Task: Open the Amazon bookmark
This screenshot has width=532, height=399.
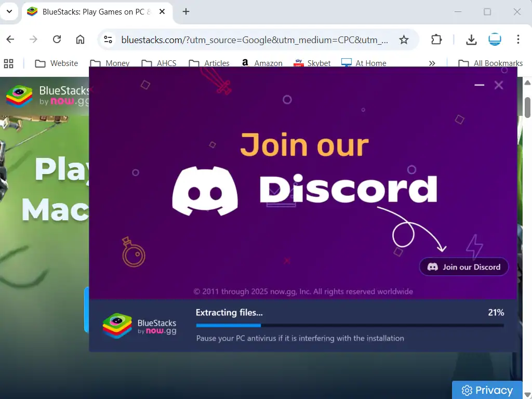Action: [262, 63]
